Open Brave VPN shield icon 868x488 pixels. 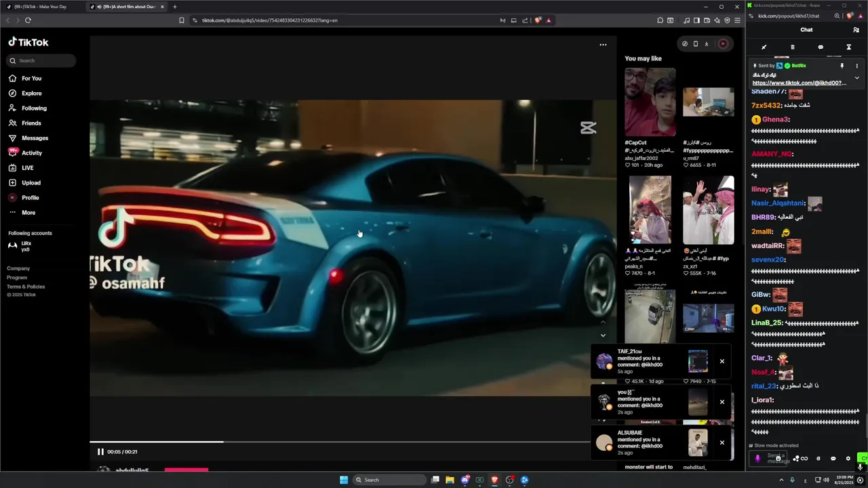click(727, 20)
